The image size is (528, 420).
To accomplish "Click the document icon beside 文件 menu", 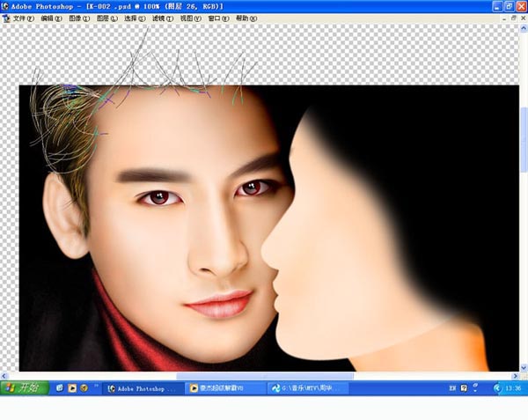I will (x=6, y=18).
